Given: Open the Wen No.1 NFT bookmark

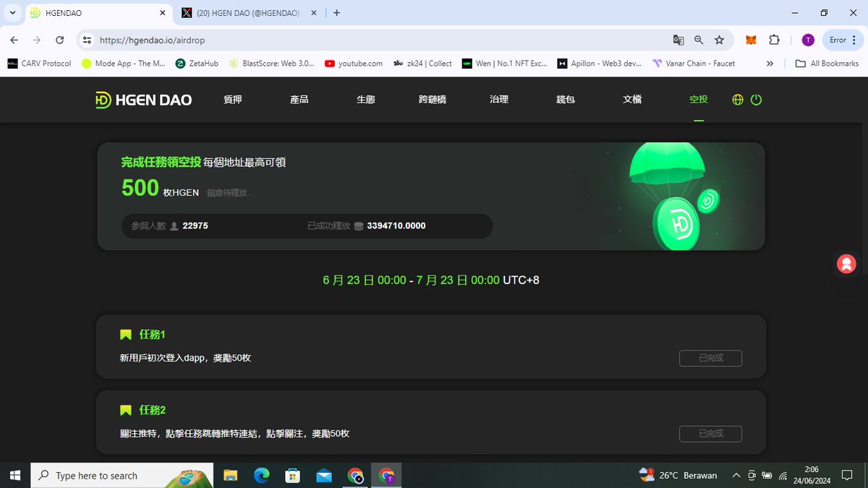Looking at the screenshot, I should pyautogui.click(x=505, y=64).
